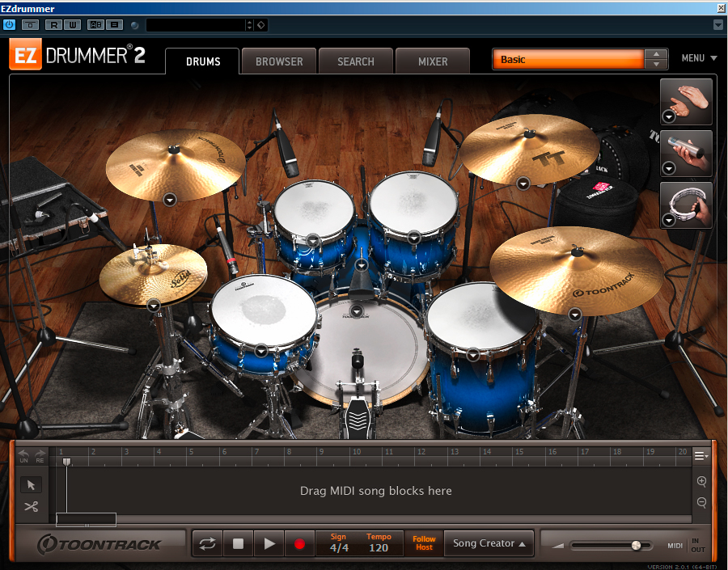The height and width of the screenshot is (570, 728).
Task: Click the Undo arrow button
Action: click(x=23, y=456)
